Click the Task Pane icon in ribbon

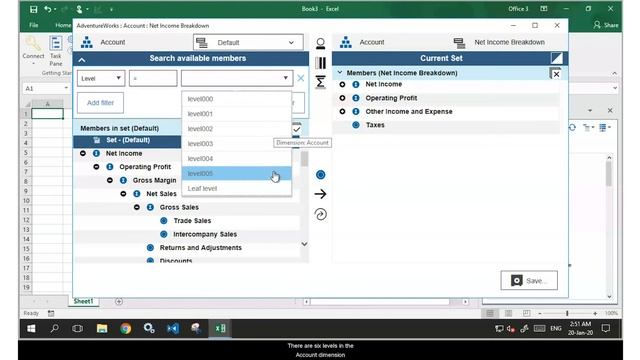tap(56, 43)
